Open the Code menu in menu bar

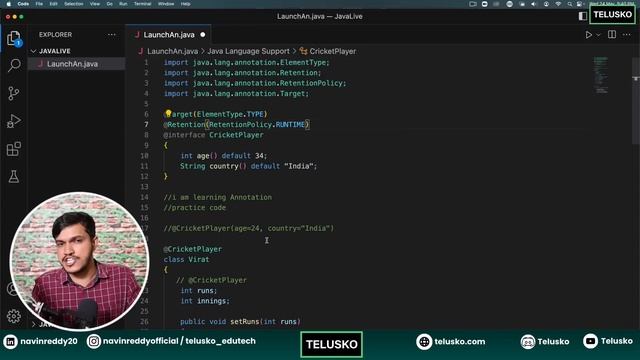[x=23, y=4]
